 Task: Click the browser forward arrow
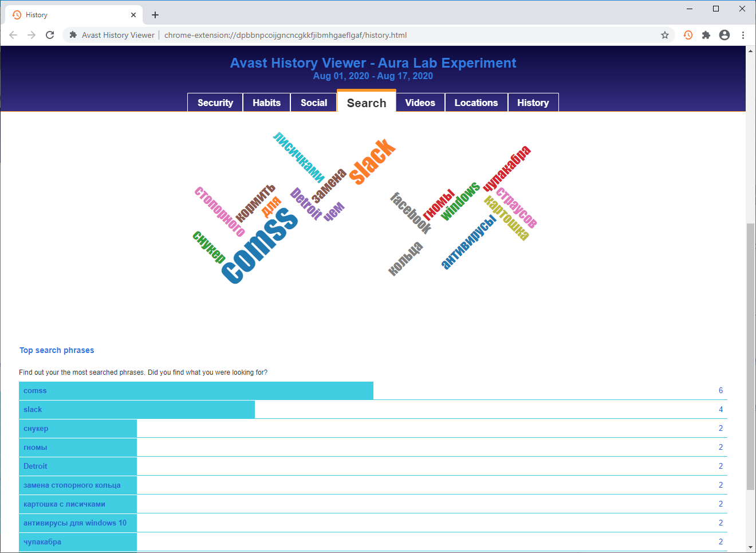click(x=31, y=35)
